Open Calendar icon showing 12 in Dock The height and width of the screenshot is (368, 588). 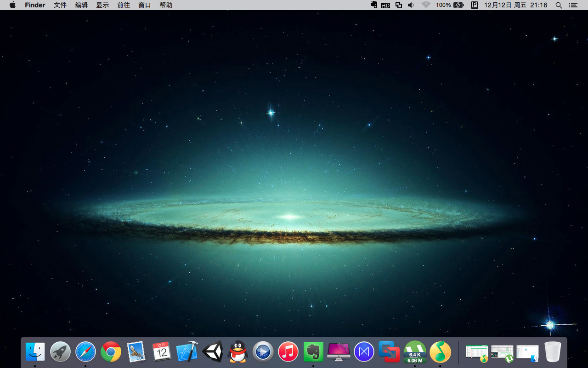(x=161, y=352)
